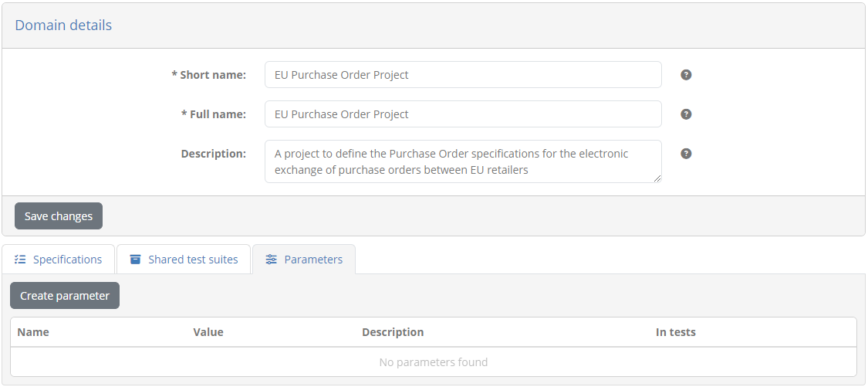The height and width of the screenshot is (387, 868).
Task: Click the Value column header
Action: [x=208, y=332]
